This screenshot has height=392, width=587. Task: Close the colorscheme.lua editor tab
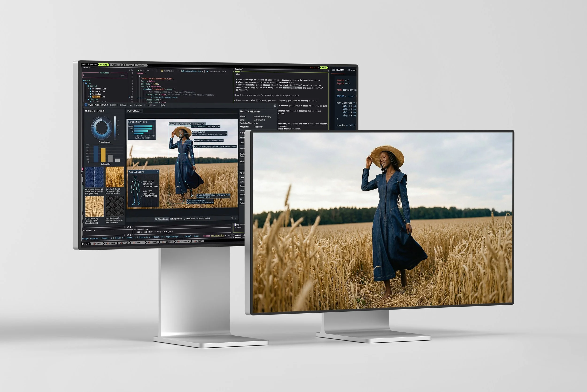point(203,71)
